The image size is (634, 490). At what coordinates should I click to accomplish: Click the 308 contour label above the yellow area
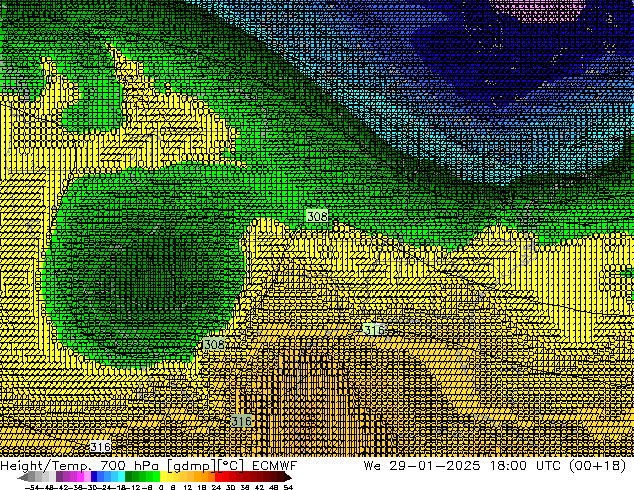[x=317, y=216]
